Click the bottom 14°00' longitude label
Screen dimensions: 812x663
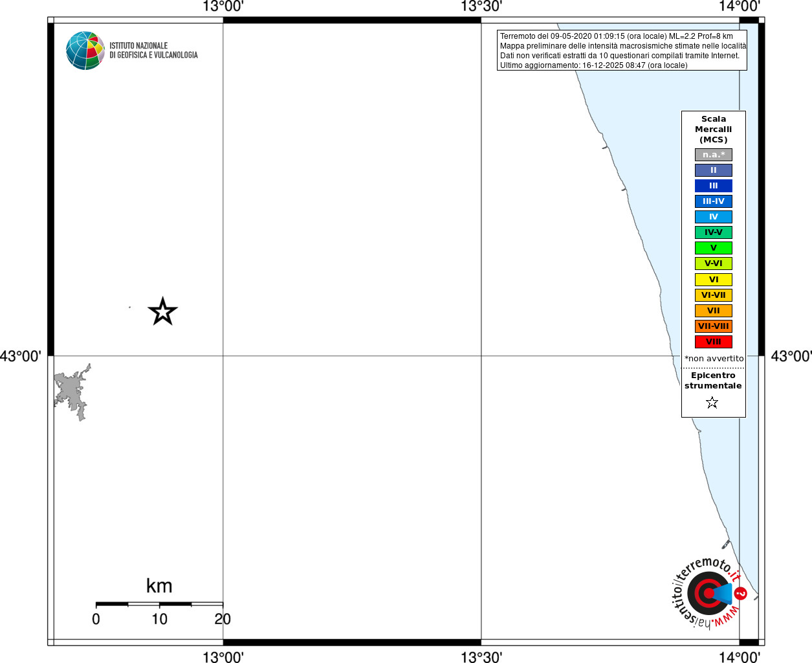click(740, 657)
